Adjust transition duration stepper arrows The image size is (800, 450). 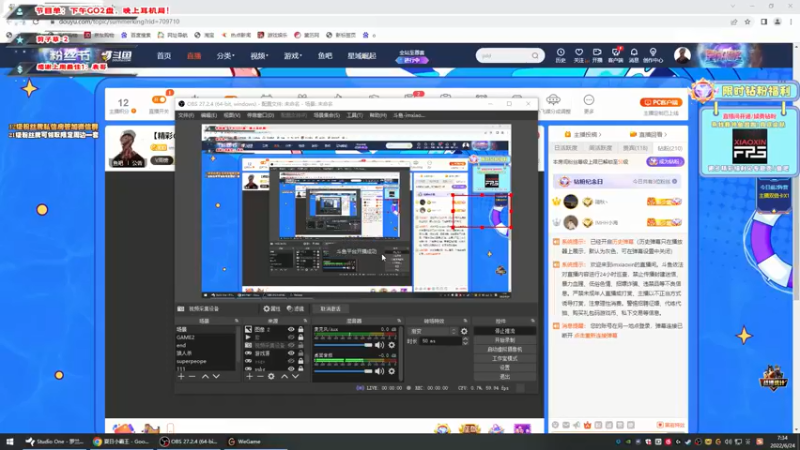pyautogui.click(x=465, y=341)
